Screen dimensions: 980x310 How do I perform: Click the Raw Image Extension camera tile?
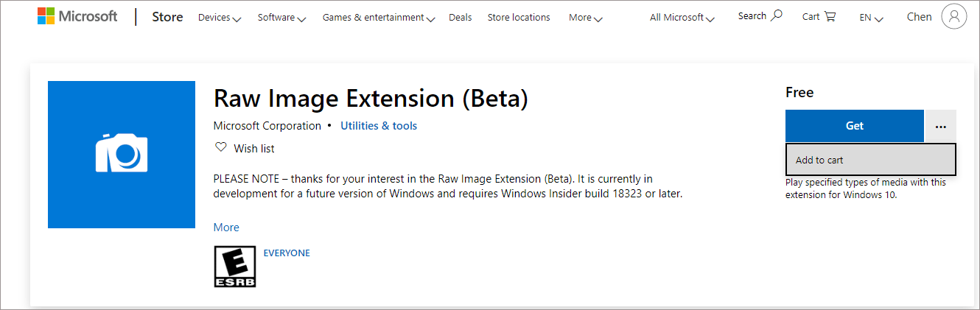click(122, 155)
